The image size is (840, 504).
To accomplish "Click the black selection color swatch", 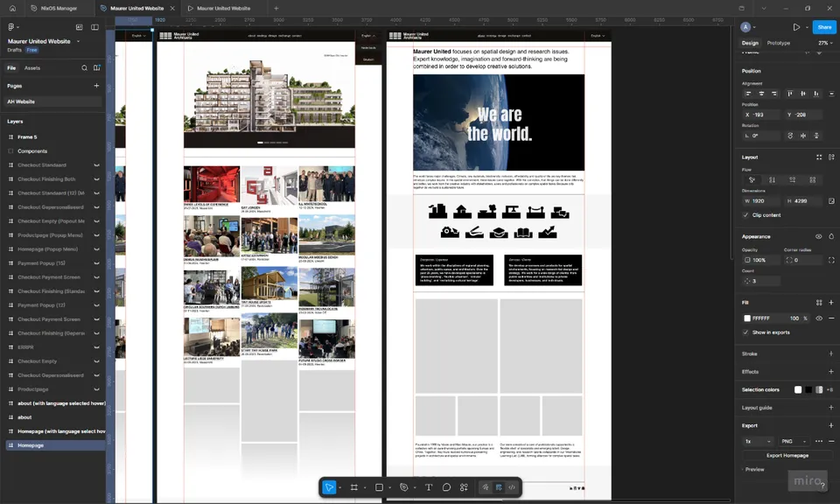I will point(808,389).
